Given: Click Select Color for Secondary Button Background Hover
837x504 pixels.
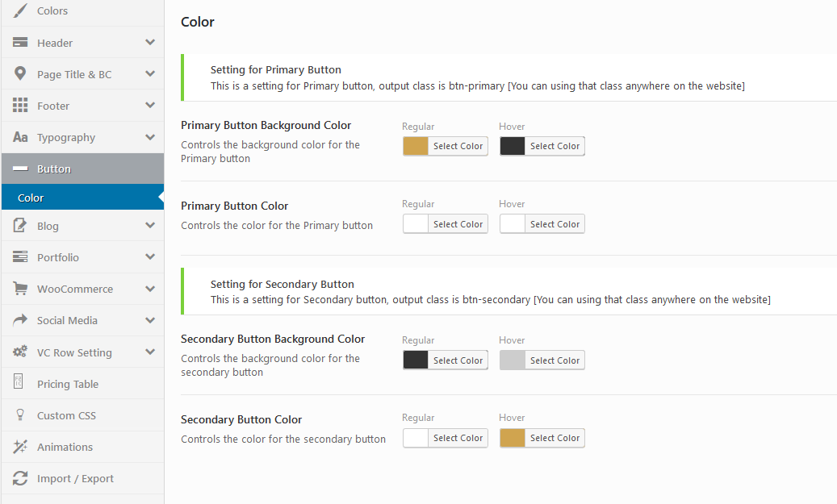Looking at the screenshot, I should (555, 360).
